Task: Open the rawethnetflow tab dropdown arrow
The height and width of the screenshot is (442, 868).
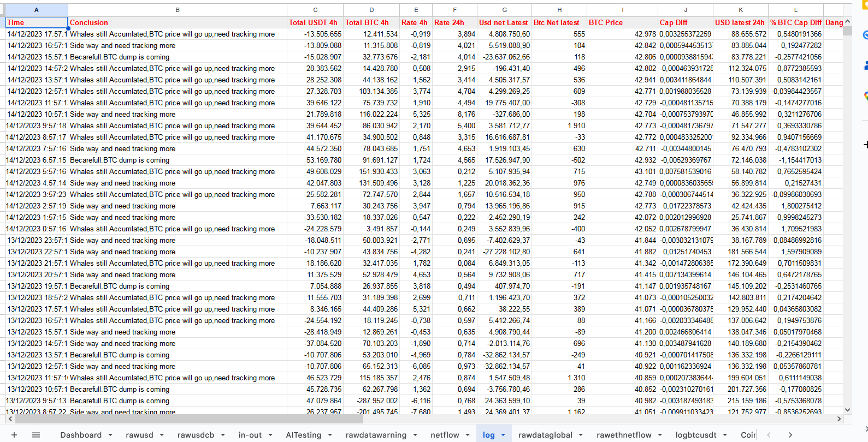Action: 660,435
